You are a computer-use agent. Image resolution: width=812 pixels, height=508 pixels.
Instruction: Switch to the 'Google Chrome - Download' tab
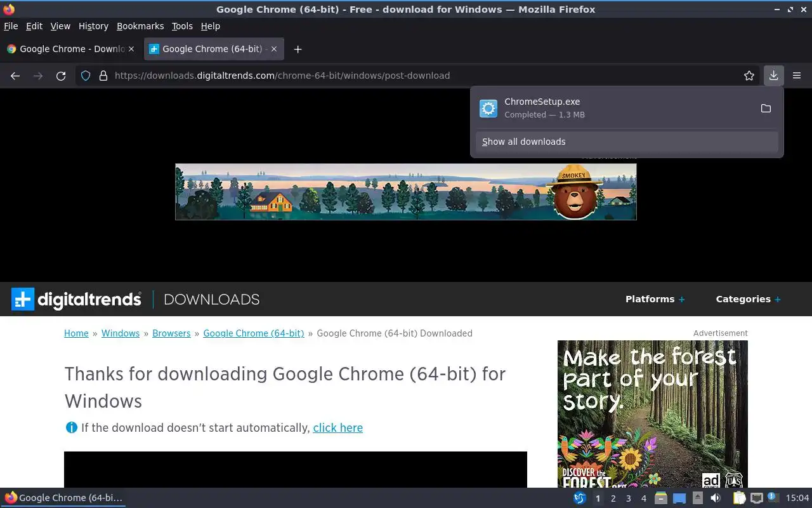[70, 49]
